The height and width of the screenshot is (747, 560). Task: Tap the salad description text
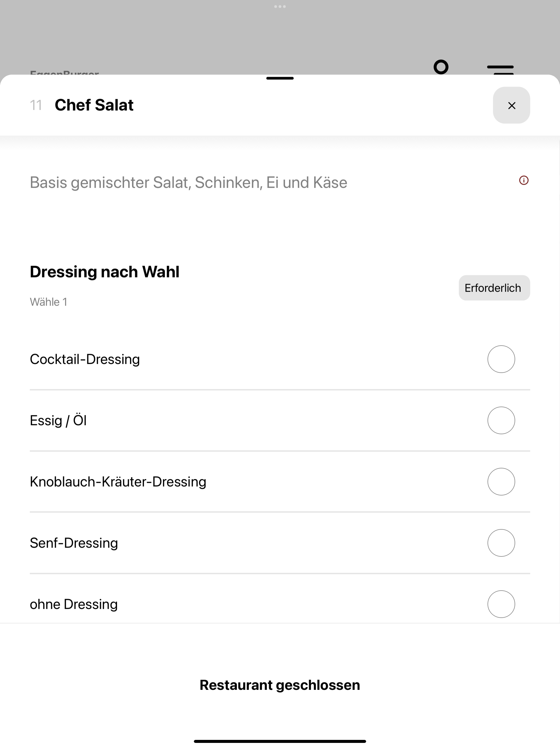[188, 183]
